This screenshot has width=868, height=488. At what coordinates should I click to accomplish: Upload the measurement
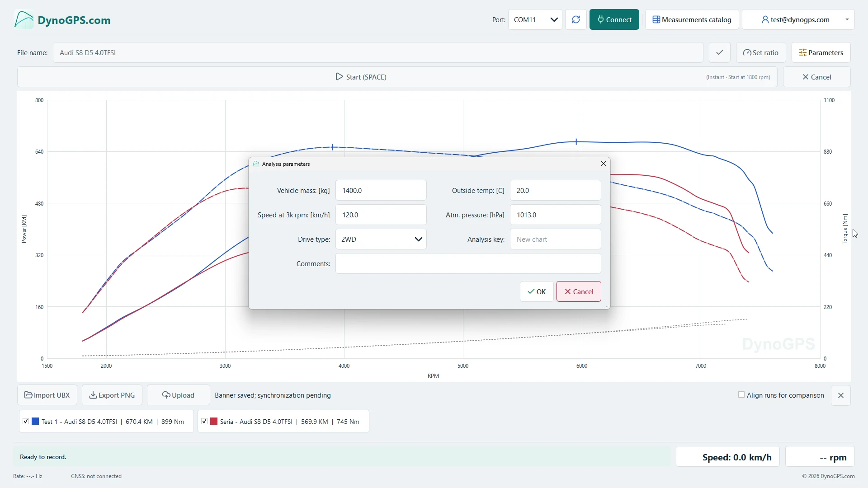[178, 395]
